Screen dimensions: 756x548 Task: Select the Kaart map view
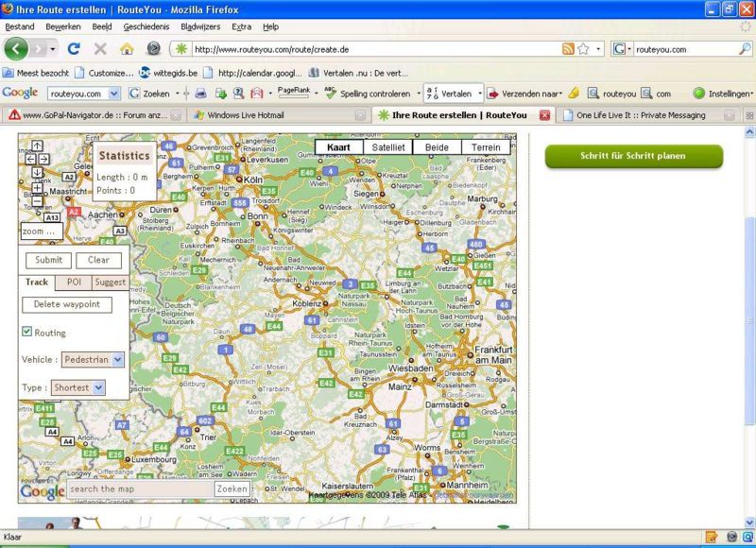[x=338, y=147]
